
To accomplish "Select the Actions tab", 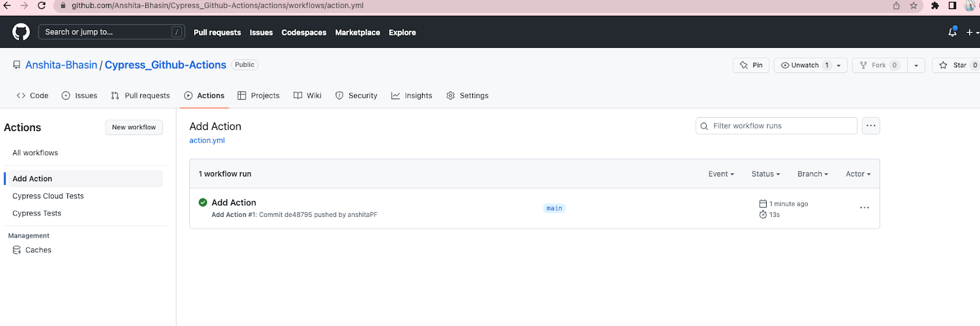I will tap(205, 96).
